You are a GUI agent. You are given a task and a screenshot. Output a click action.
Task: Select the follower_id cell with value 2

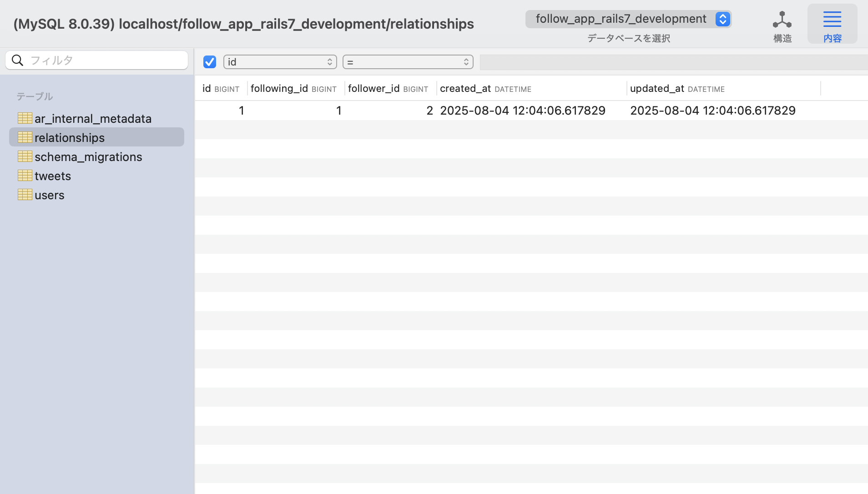(x=391, y=111)
